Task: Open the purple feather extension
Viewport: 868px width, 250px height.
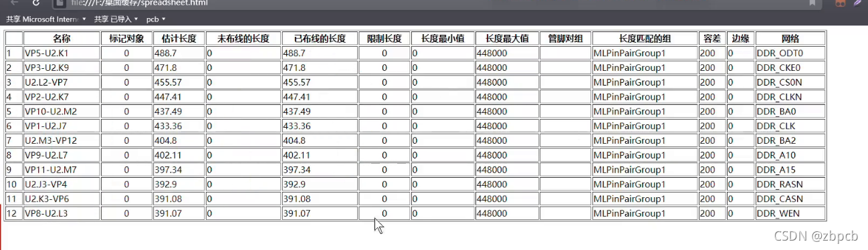Action: click(x=857, y=3)
